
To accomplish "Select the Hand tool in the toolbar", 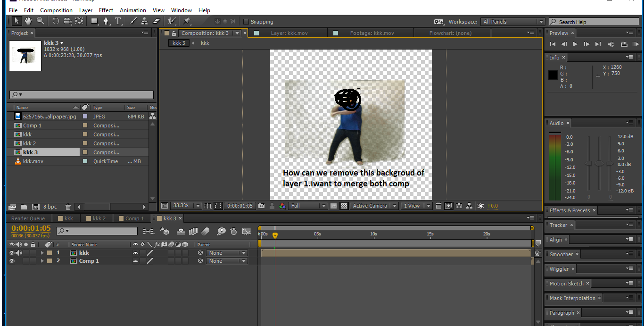I will (x=28, y=21).
